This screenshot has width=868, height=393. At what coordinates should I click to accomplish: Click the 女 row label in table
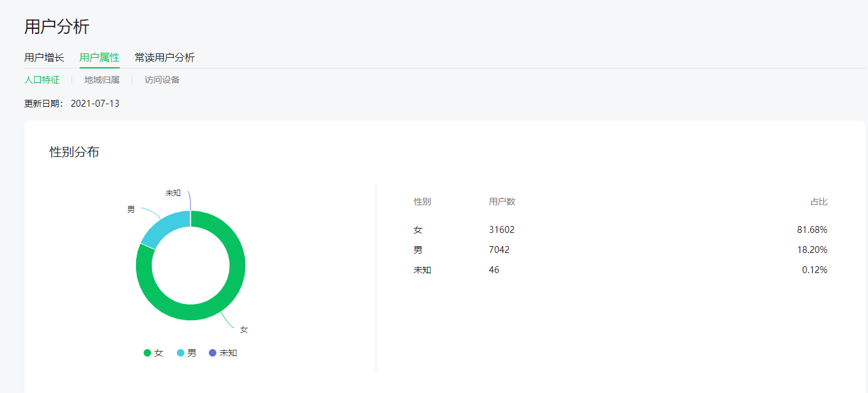tap(418, 230)
